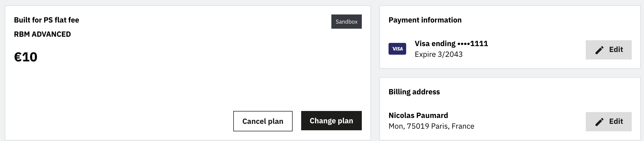
Task: Click the RBM ADVANCED plan name
Action: point(42,34)
